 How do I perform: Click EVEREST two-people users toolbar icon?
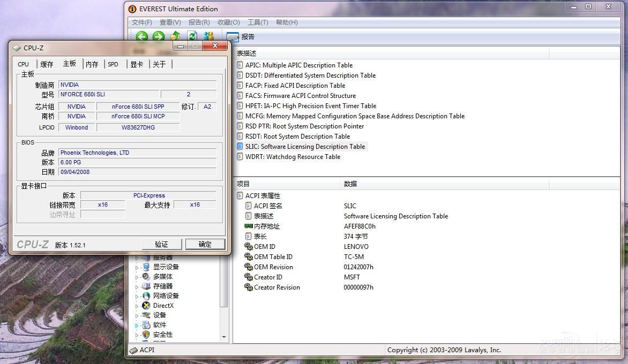tap(208, 36)
